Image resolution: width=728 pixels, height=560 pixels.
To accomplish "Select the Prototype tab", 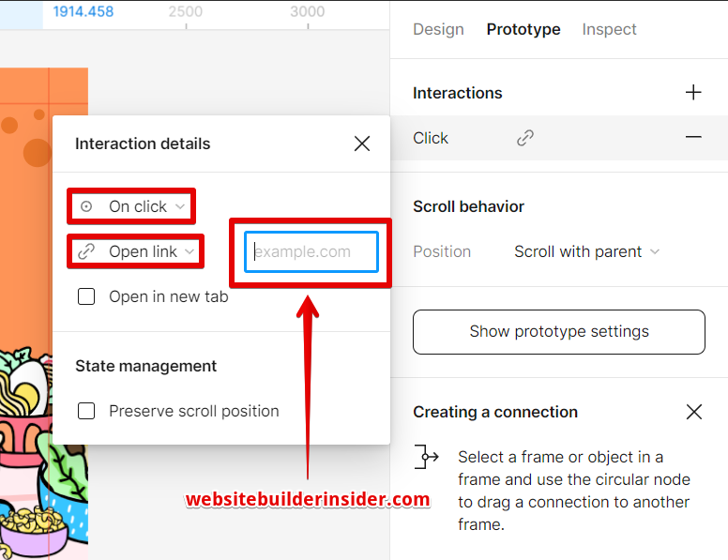I will (523, 29).
